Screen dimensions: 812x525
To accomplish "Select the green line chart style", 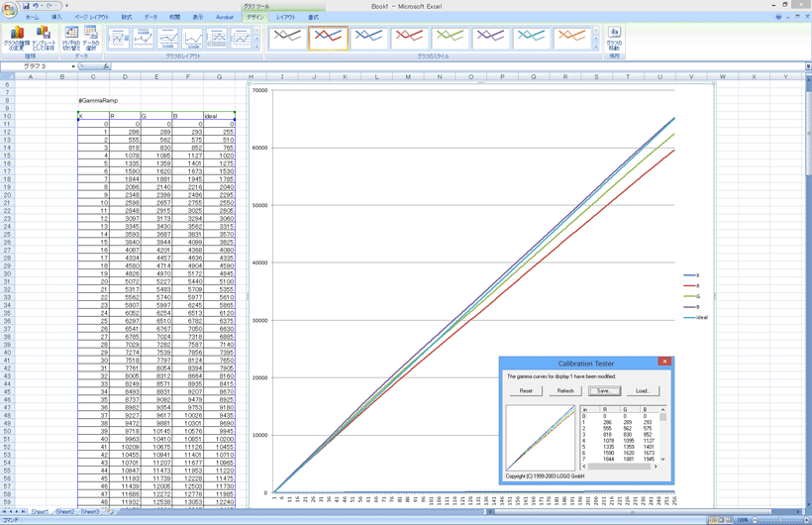I will [x=450, y=38].
